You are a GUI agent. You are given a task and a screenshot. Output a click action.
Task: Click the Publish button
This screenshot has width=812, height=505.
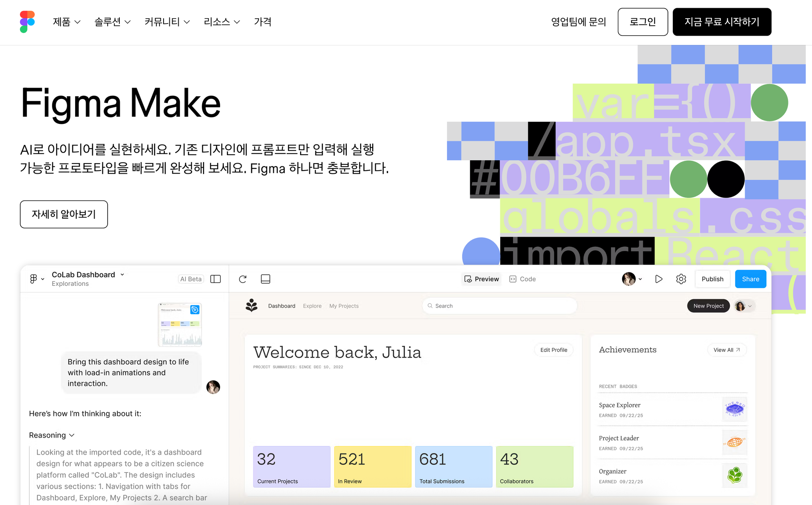[x=713, y=279]
